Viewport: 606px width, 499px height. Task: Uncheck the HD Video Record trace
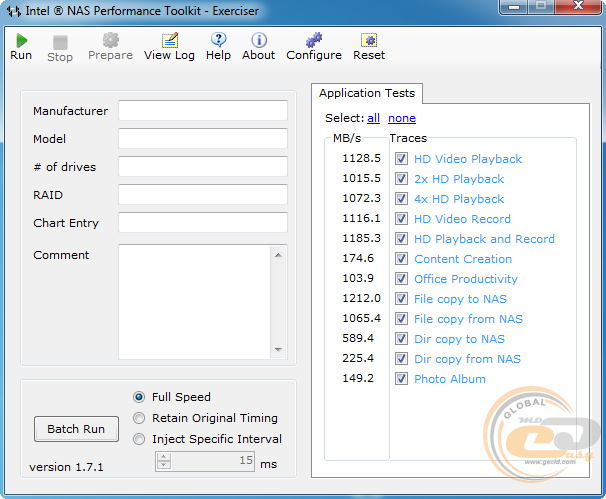(x=401, y=219)
